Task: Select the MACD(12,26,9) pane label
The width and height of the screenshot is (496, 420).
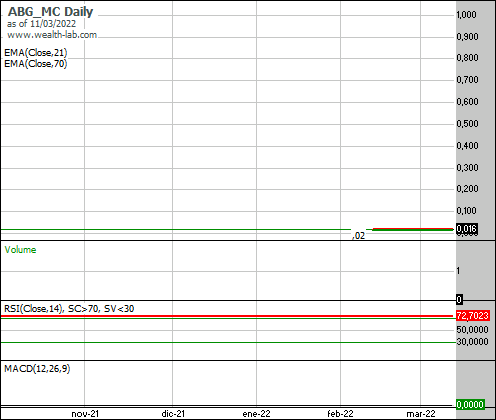Action: point(37,369)
